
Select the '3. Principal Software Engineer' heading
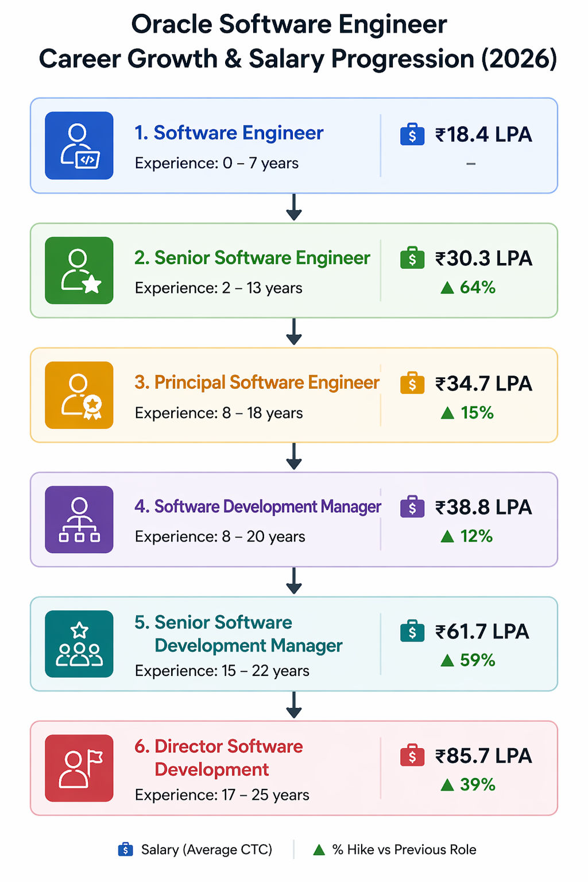257,383
